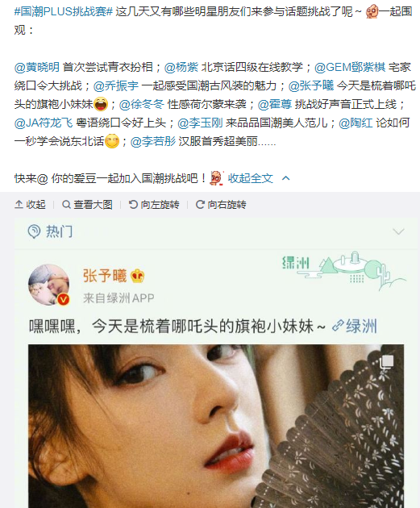Collapse post with 收起全文
Viewport: 420px width, 508px height.
251,178
